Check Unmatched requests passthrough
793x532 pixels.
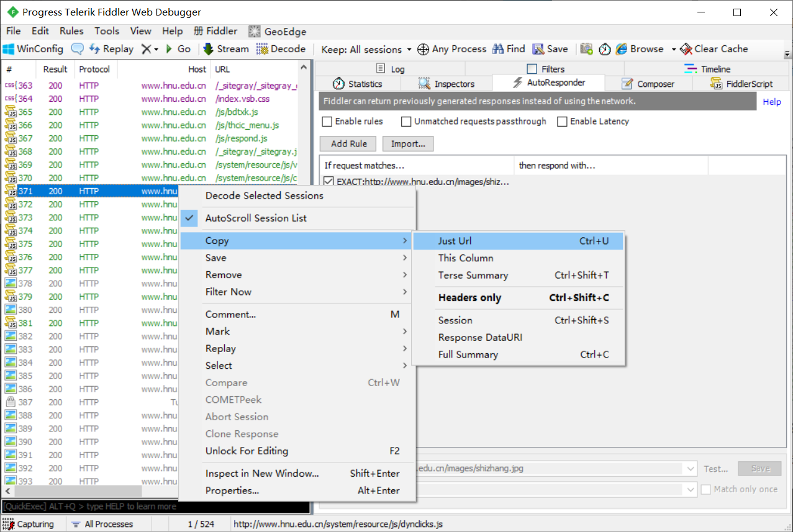pos(407,121)
